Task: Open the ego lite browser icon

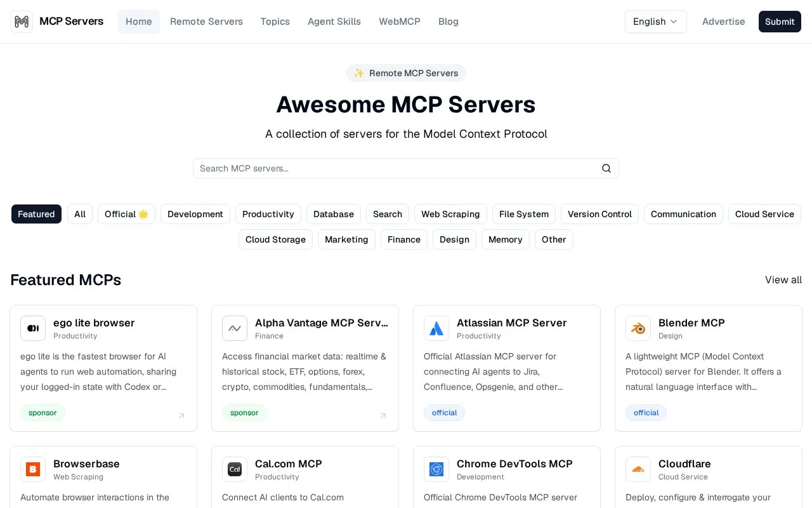Action: point(33,328)
